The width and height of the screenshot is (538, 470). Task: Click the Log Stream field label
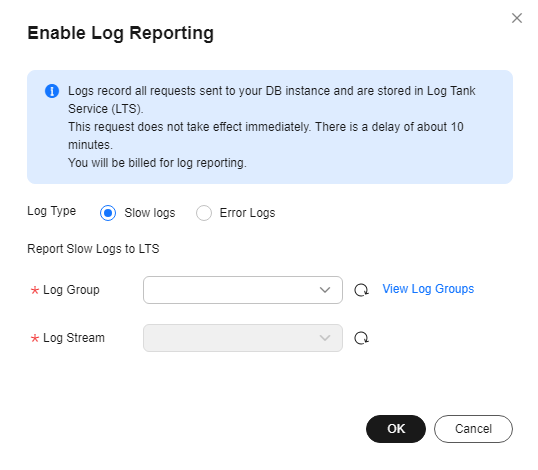point(74,338)
